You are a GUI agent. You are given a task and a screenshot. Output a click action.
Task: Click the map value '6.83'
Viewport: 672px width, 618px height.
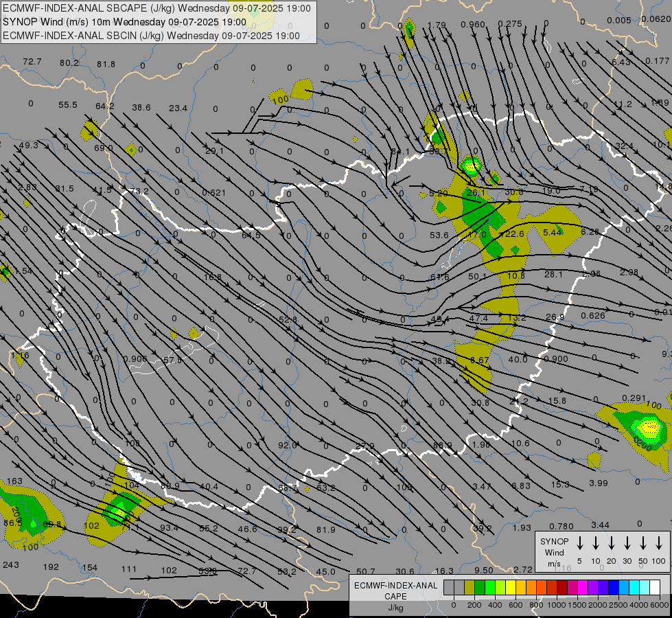pyautogui.click(x=521, y=485)
